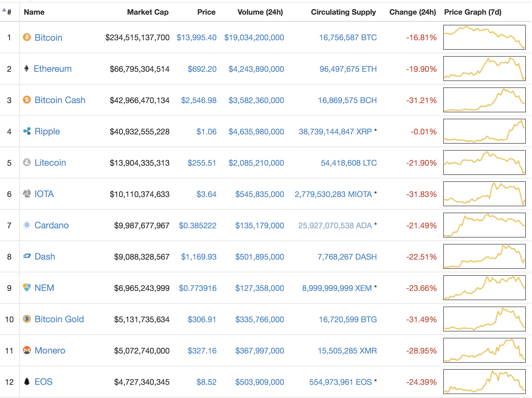Open Ethereum's 7-day price graph
Image resolution: width=532 pixels, height=398 pixels.
[484, 69]
